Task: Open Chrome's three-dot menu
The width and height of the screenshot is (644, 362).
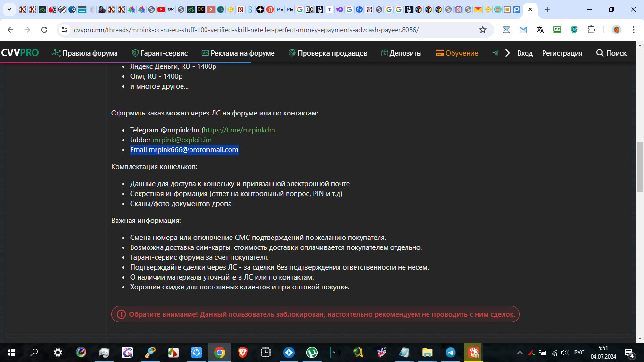Action: point(633,30)
